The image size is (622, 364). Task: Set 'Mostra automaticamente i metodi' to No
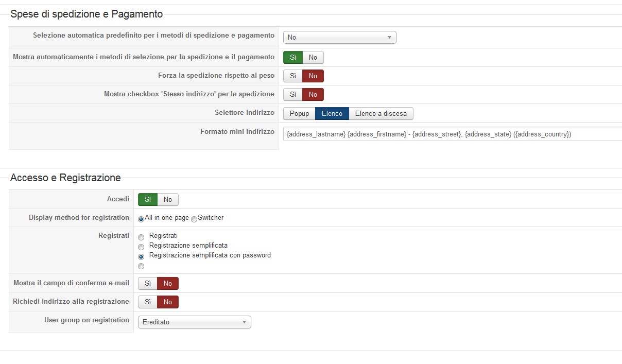pos(313,58)
